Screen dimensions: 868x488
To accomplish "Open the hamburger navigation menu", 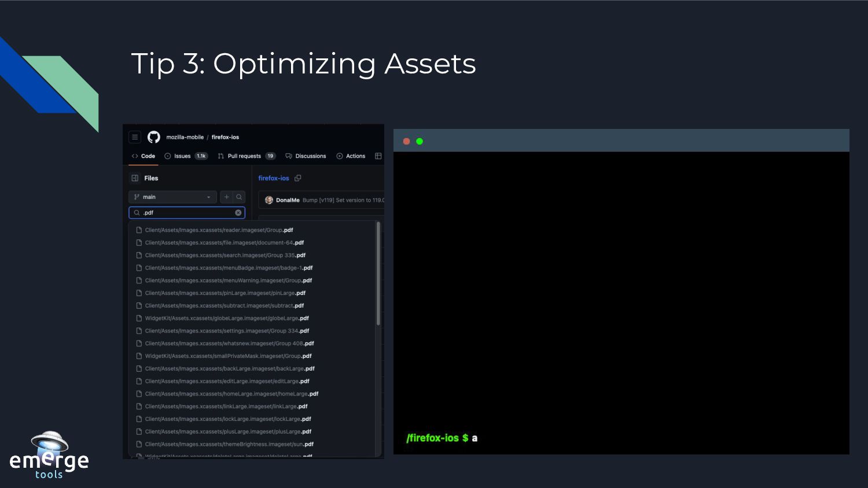I will click(135, 137).
